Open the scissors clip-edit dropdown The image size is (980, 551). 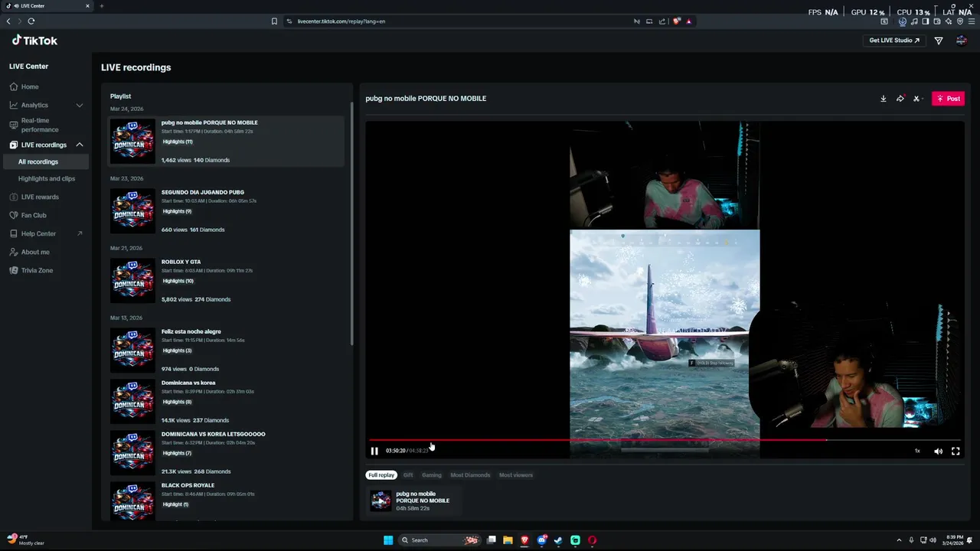pos(917,99)
